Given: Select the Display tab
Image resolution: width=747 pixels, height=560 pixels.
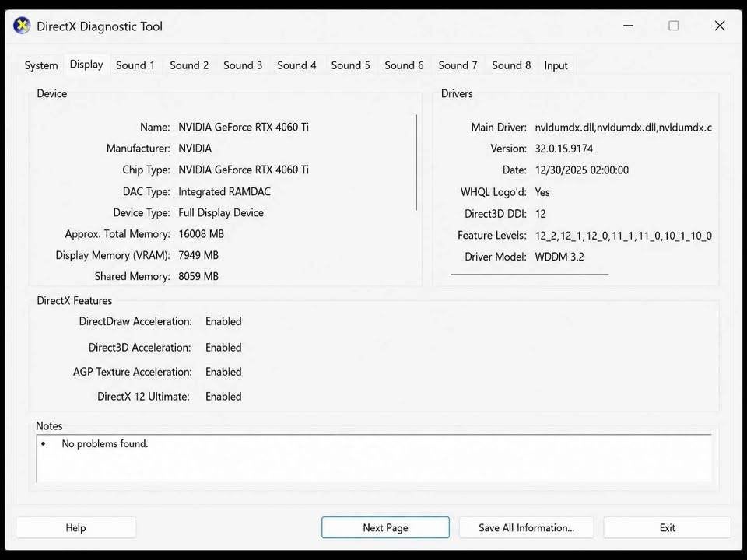Looking at the screenshot, I should (86, 65).
